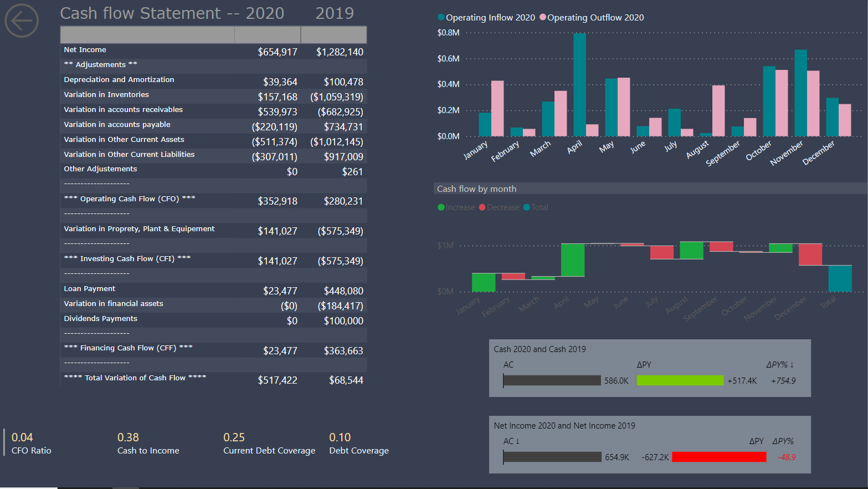Click the 2019 column heading
This screenshot has height=489, width=868.
tap(334, 13)
